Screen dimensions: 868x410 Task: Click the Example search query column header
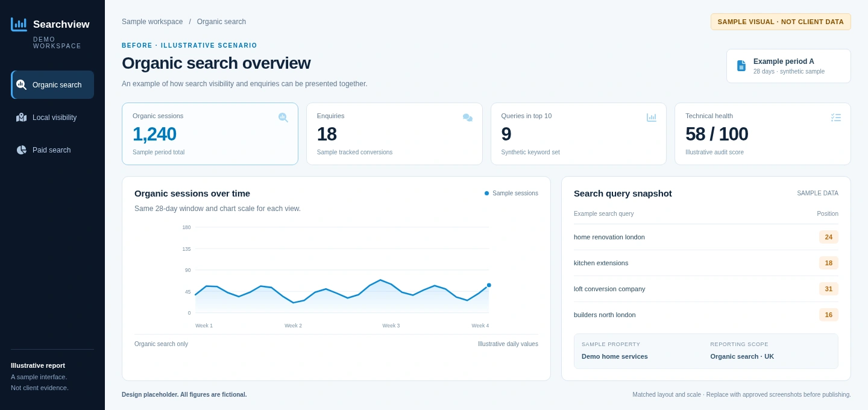604,214
